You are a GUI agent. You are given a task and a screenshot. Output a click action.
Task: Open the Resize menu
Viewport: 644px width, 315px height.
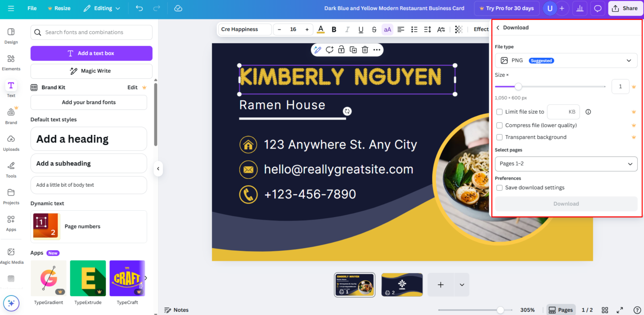click(x=59, y=8)
